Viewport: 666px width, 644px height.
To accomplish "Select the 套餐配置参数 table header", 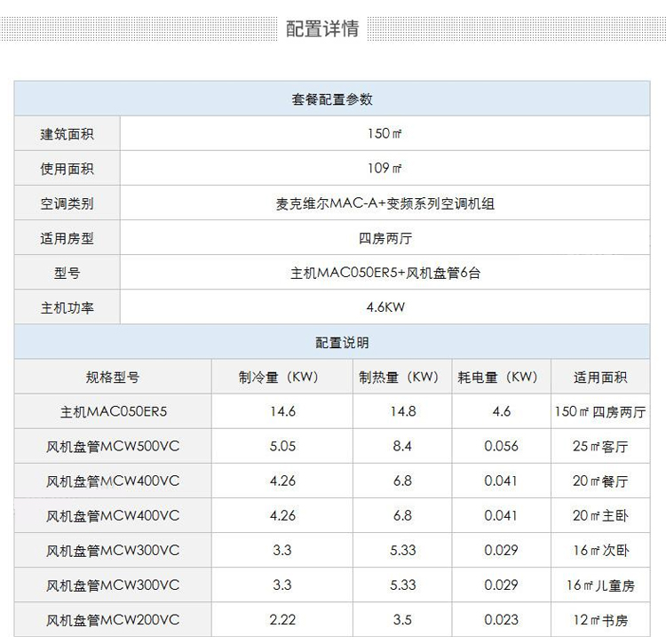I will click(332, 99).
